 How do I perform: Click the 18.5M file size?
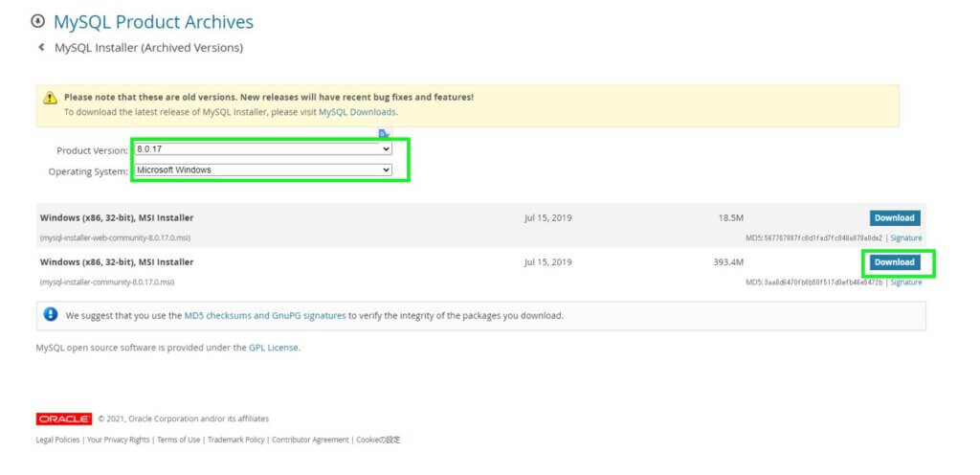pyautogui.click(x=730, y=218)
